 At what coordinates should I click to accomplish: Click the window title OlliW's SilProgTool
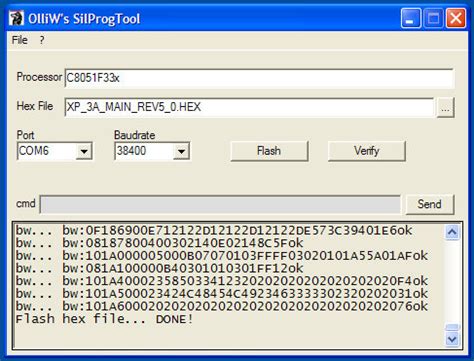(x=84, y=19)
